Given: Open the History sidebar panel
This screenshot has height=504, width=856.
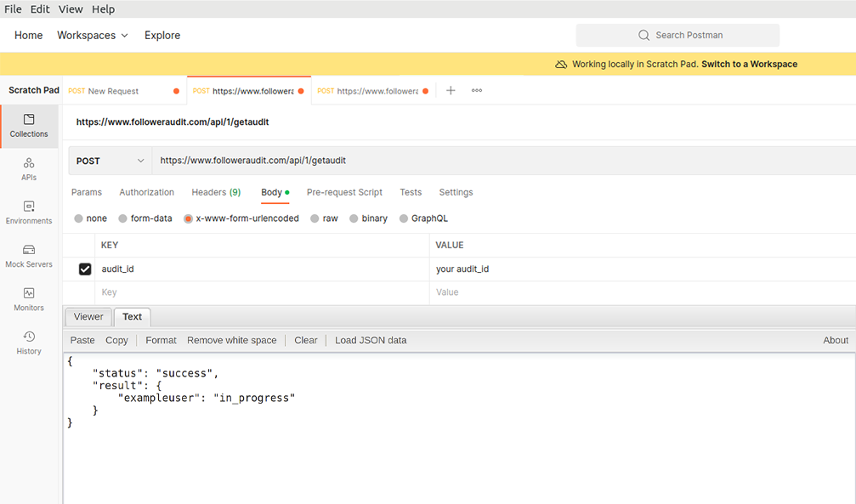Looking at the screenshot, I should pyautogui.click(x=29, y=343).
